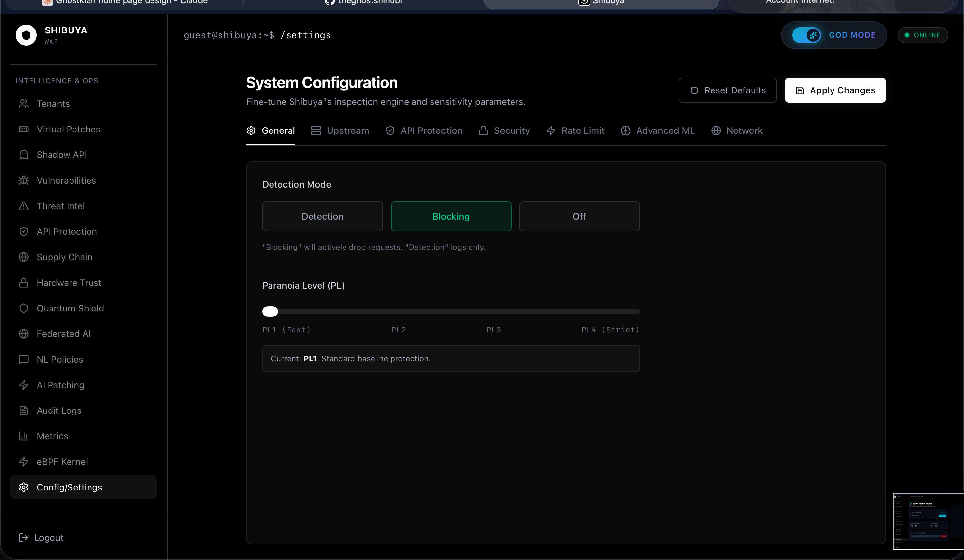Click the Paranoia Level slider handle
This screenshot has height=560, width=964.
coord(270,311)
